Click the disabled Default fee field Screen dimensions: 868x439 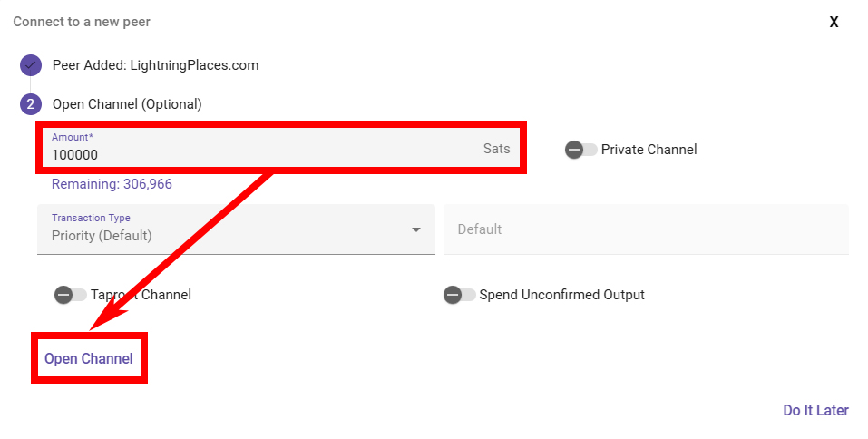tap(646, 229)
